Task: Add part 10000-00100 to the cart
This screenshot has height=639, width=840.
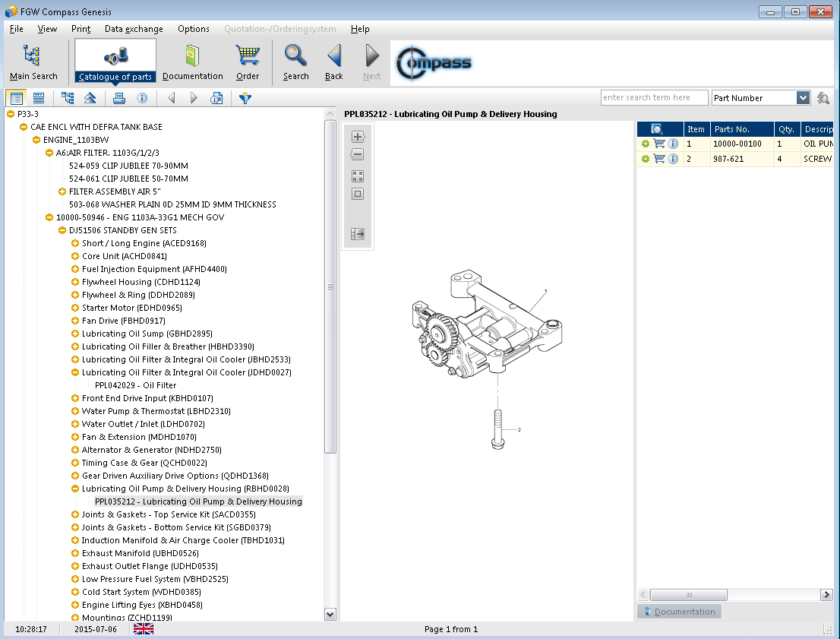Action: 658,144
